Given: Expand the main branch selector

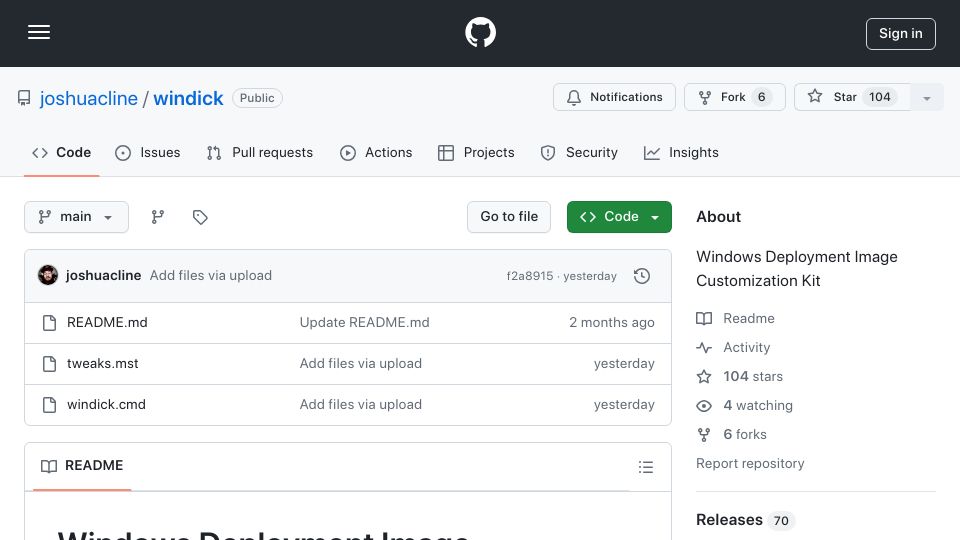Looking at the screenshot, I should [x=77, y=217].
